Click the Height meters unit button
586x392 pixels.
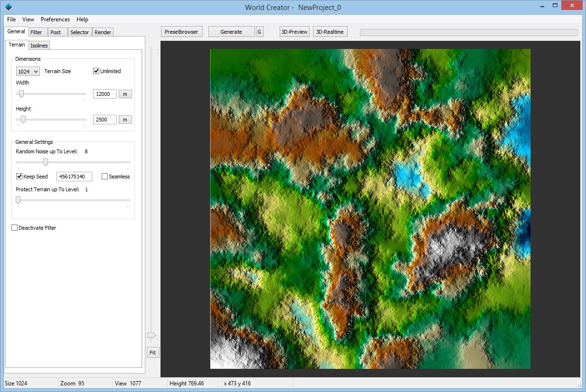125,119
